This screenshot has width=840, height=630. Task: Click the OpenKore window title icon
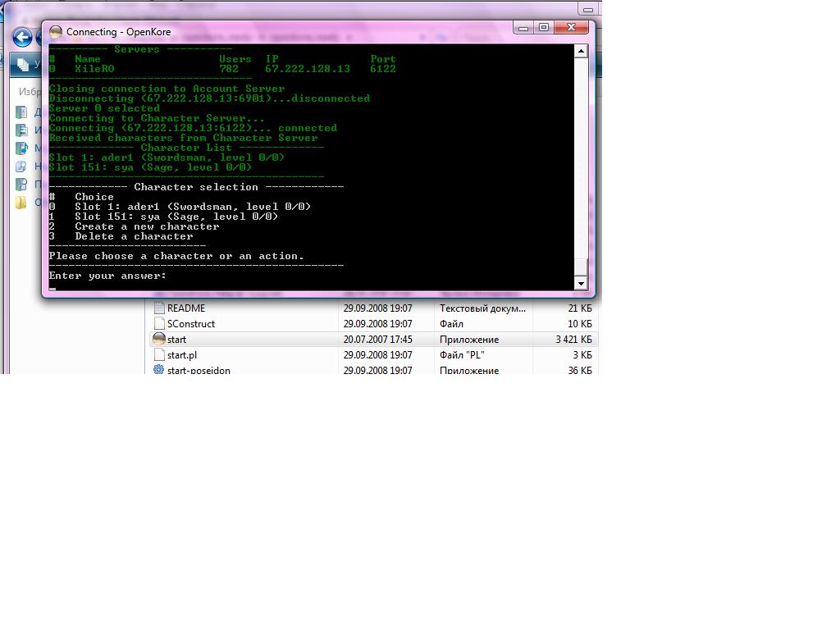[x=56, y=32]
